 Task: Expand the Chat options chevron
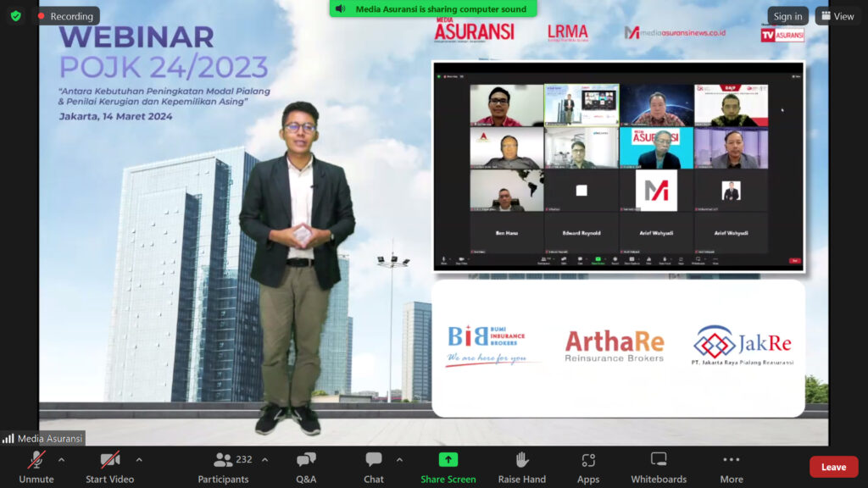pos(400,460)
